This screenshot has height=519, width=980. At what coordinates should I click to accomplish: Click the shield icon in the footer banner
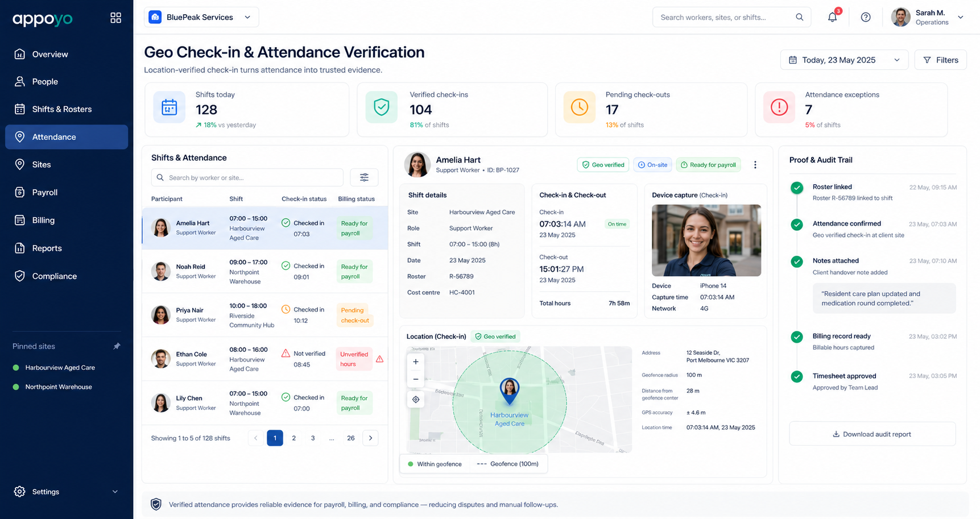coord(156,504)
